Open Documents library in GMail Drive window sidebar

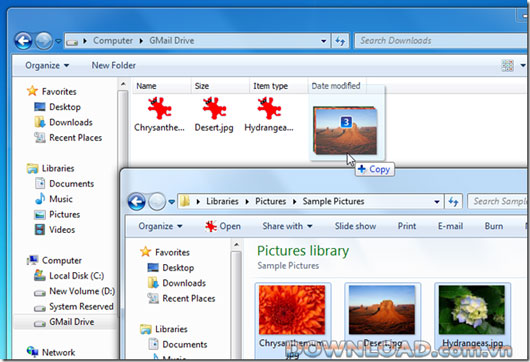point(65,184)
